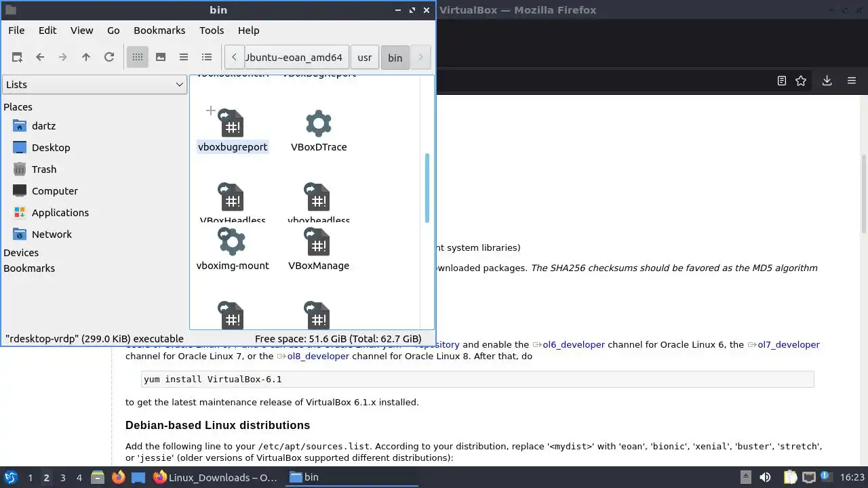Open the Go menu

113,30
